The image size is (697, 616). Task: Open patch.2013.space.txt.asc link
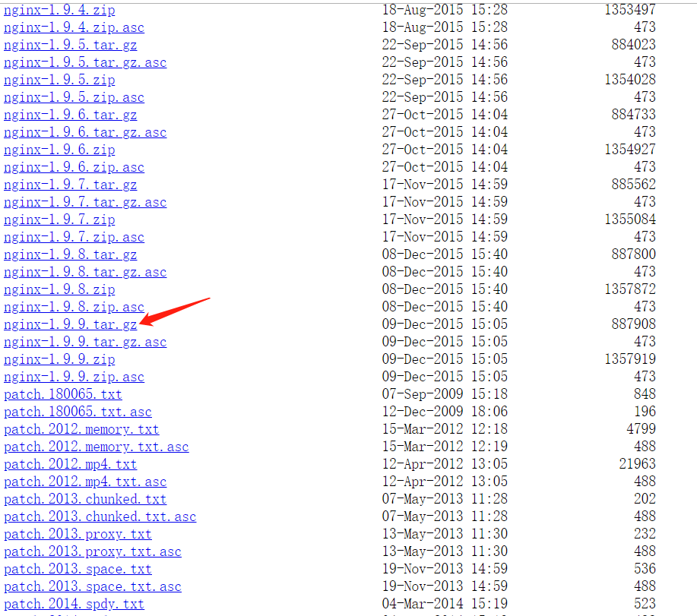click(93, 586)
